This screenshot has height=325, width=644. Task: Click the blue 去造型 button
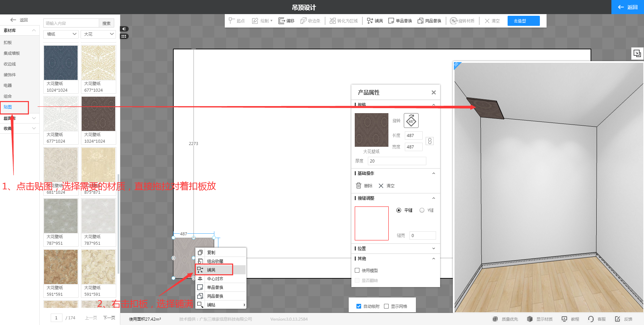[523, 21]
